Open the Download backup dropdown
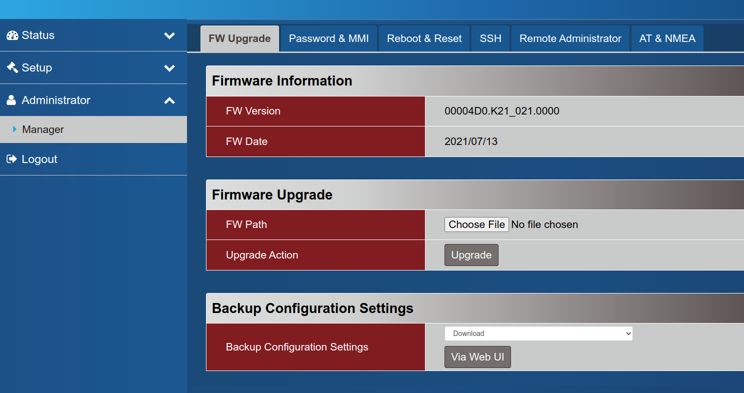744x393 pixels. pos(539,333)
